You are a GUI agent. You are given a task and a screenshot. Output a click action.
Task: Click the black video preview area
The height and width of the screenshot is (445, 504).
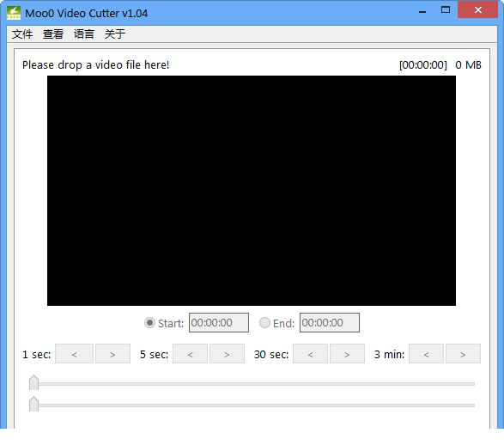pos(252,191)
